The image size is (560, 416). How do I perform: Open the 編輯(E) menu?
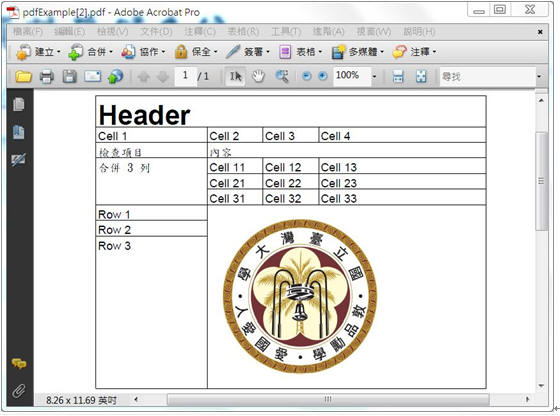(x=70, y=32)
